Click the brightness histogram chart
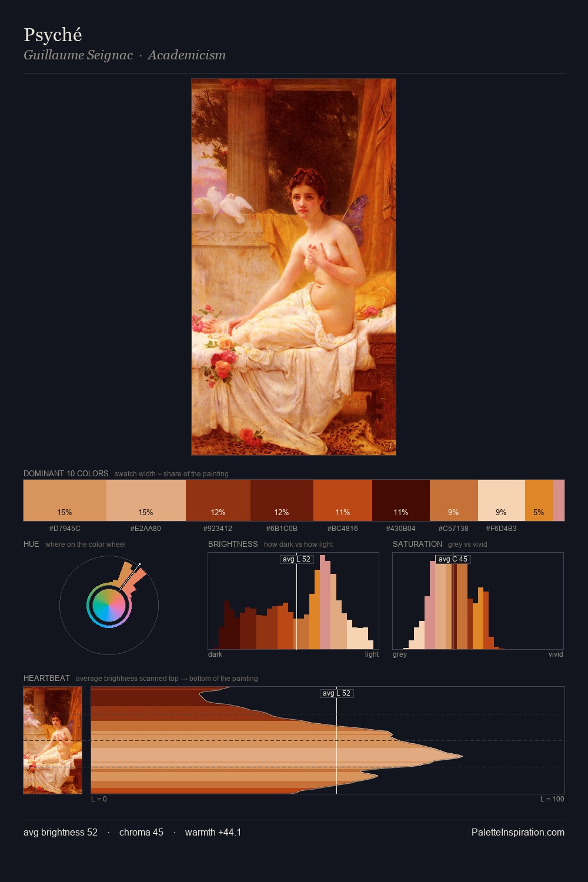This screenshot has width=588, height=882. click(x=293, y=601)
